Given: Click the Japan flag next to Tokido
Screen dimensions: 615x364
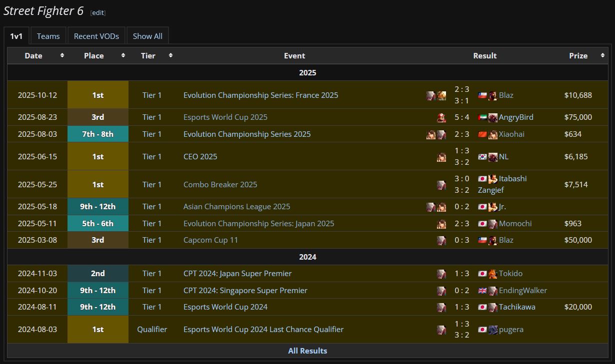Looking at the screenshot, I should 482,274.
